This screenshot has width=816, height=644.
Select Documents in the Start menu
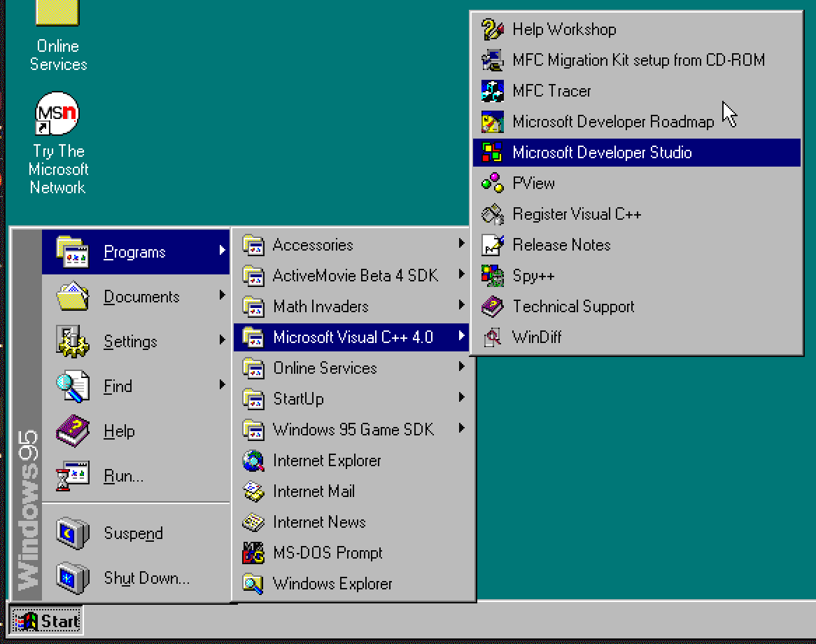coord(141,297)
